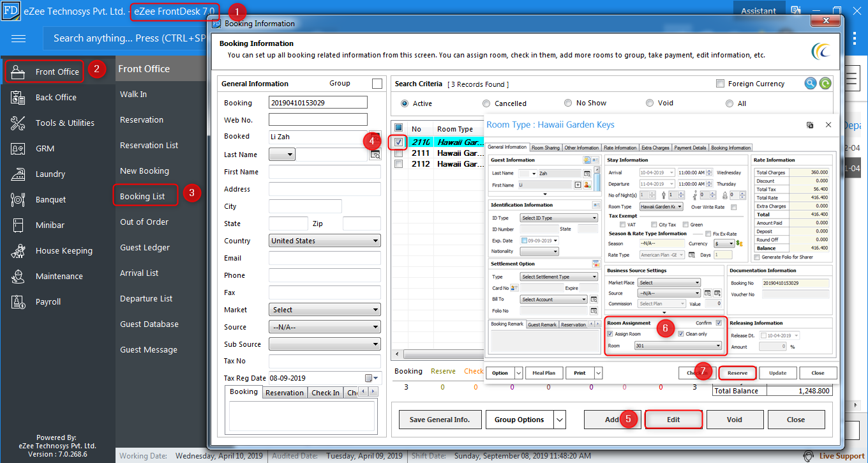Click the Email input field
868x463 pixels.
[325, 258]
